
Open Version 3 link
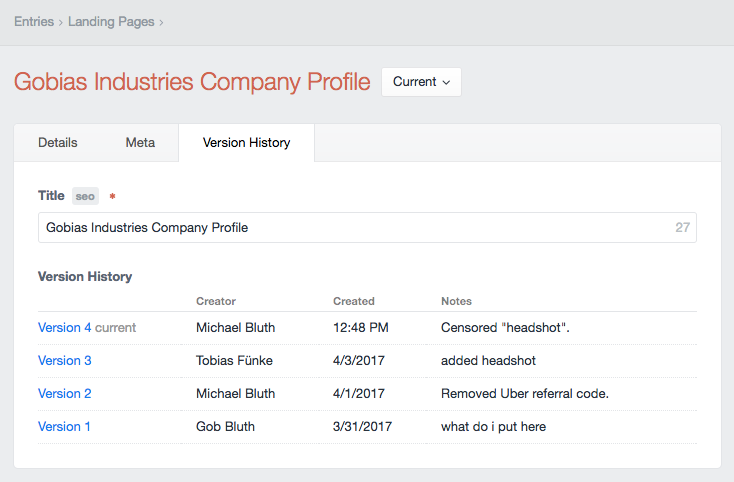(x=65, y=360)
